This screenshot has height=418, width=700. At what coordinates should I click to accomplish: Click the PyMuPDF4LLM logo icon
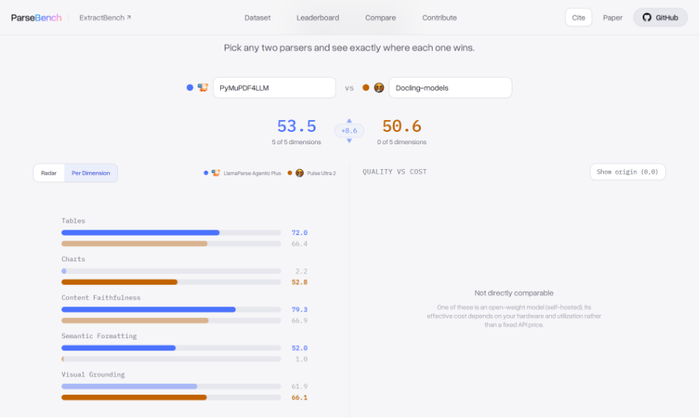[x=203, y=88]
